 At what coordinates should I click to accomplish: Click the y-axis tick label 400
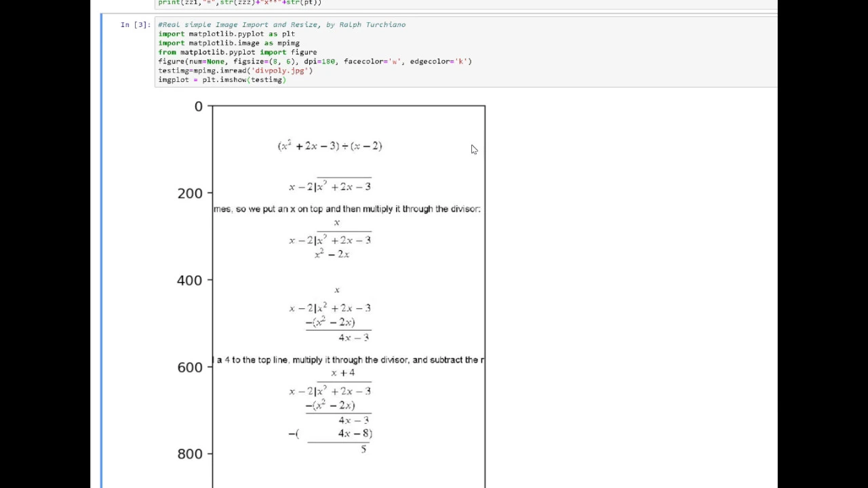coord(190,280)
